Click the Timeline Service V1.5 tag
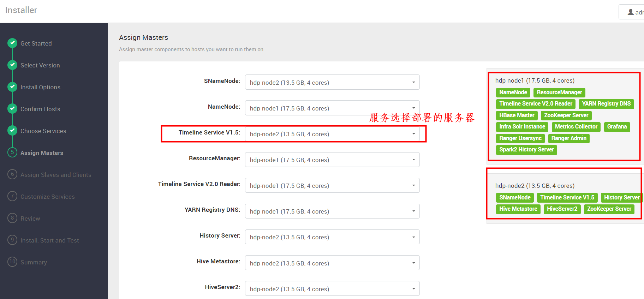 click(x=567, y=198)
